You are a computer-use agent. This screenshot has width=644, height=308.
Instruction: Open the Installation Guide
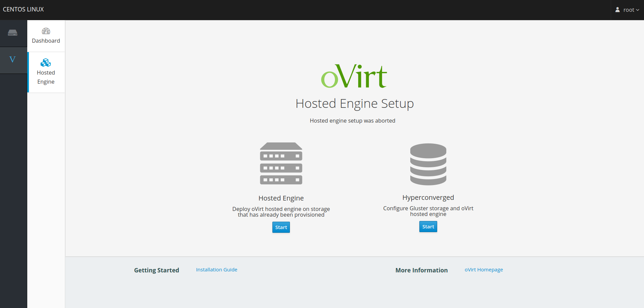click(217, 269)
